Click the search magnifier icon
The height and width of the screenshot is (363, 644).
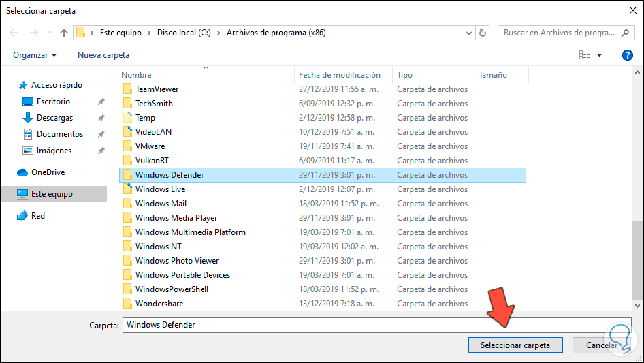625,33
